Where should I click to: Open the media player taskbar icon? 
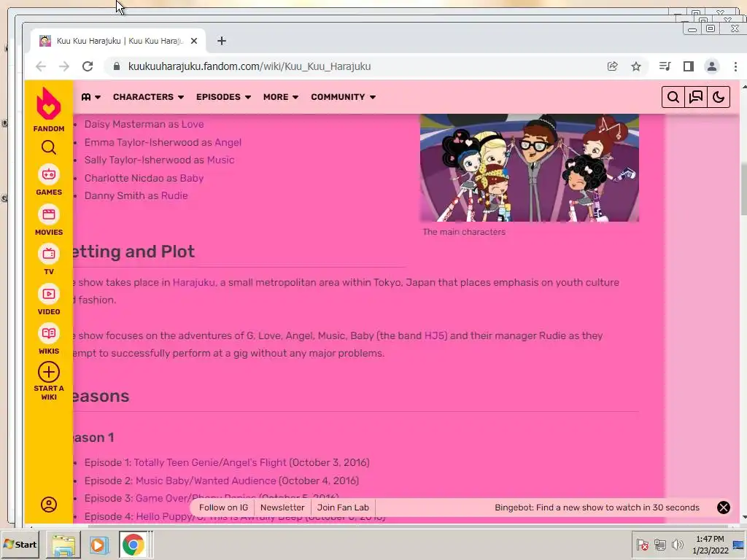click(98, 545)
